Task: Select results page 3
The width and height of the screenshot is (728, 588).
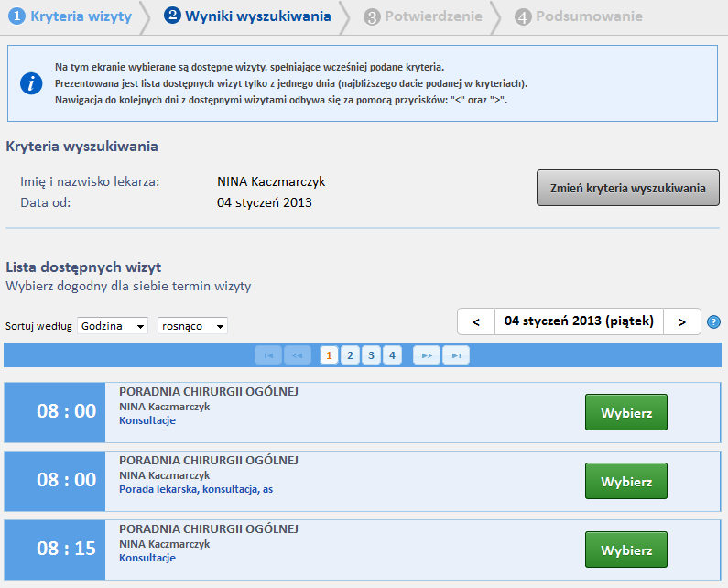Action: [x=371, y=355]
